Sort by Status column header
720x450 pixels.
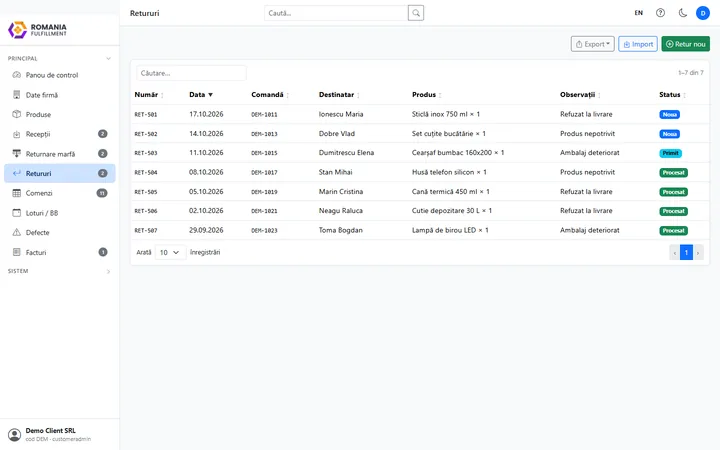[673, 95]
